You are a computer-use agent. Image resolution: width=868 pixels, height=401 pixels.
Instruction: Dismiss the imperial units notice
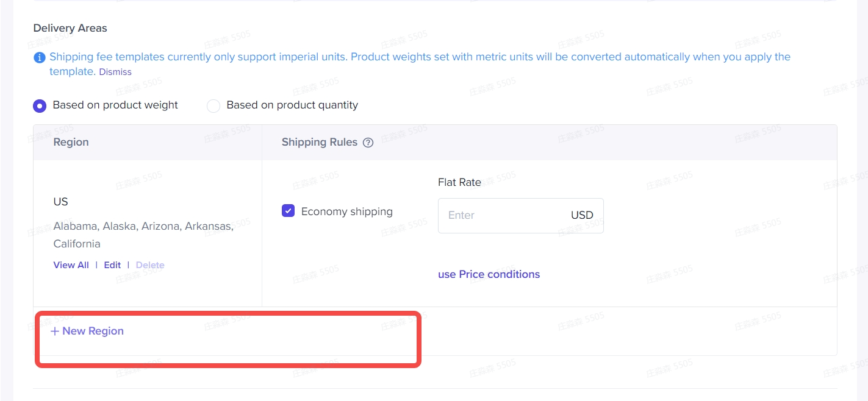click(x=115, y=72)
